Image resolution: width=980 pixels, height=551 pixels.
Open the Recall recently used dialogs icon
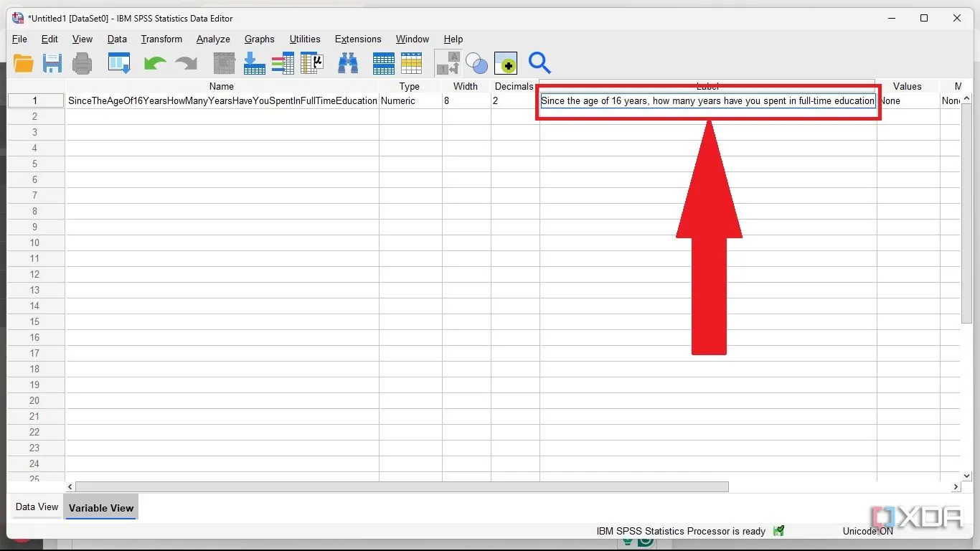tap(119, 63)
